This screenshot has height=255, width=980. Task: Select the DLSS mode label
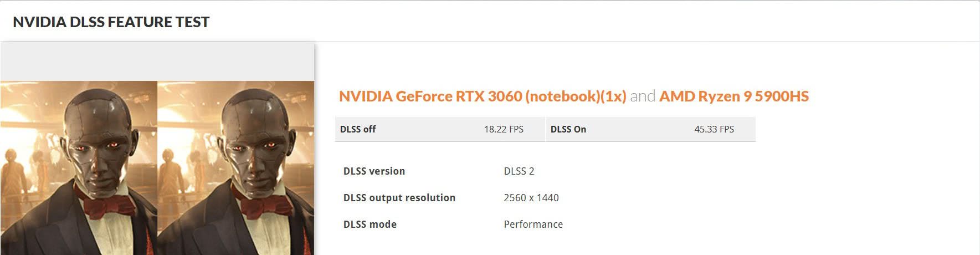[x=370, y=225]
